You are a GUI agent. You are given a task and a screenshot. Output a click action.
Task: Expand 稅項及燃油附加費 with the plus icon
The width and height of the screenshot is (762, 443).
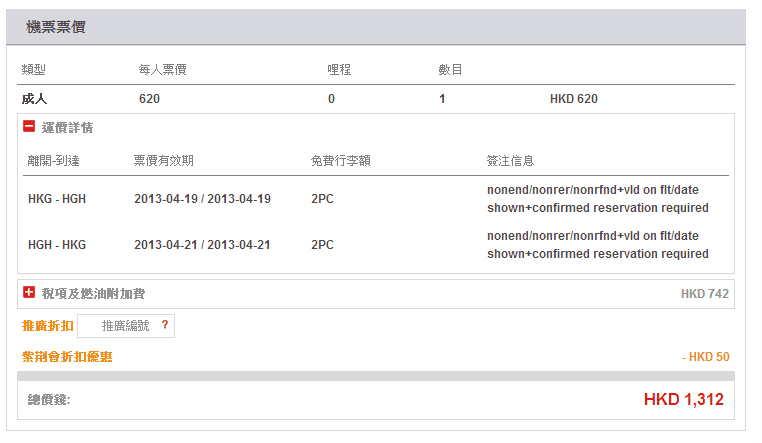pyautogui.click(x=28, y=293)
